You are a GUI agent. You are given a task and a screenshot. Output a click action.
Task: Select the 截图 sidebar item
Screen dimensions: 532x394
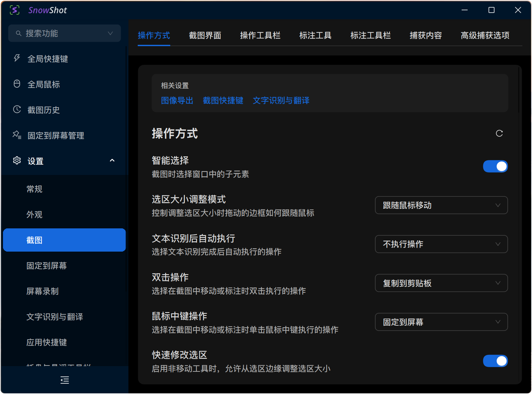pos(64,240)
